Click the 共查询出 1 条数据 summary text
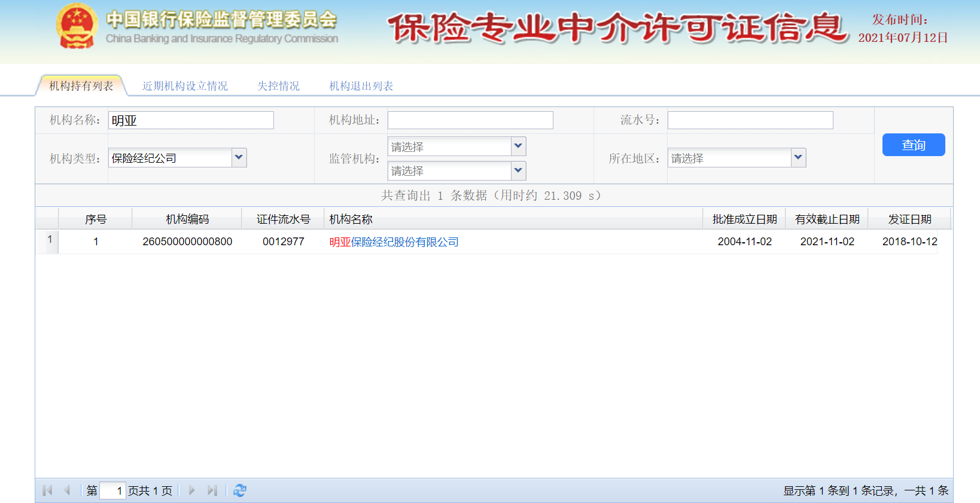The width and height of the screenshot is (980, 503). (491, 196)
